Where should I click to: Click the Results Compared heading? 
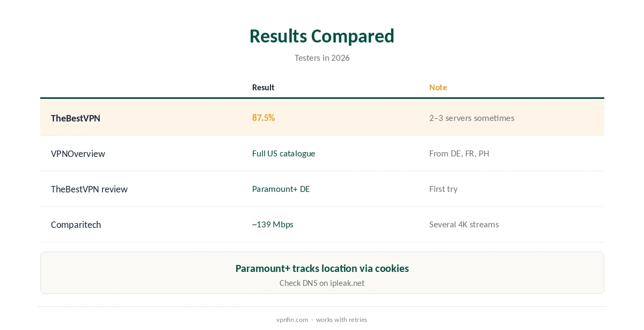pyautogui.click(x=322, y=36)
